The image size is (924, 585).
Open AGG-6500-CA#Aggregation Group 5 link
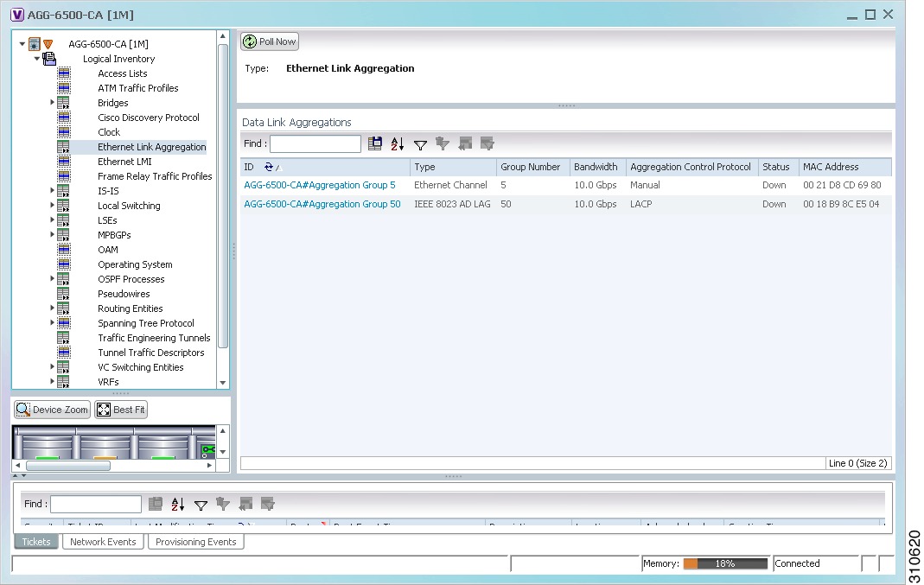(320, 185)
